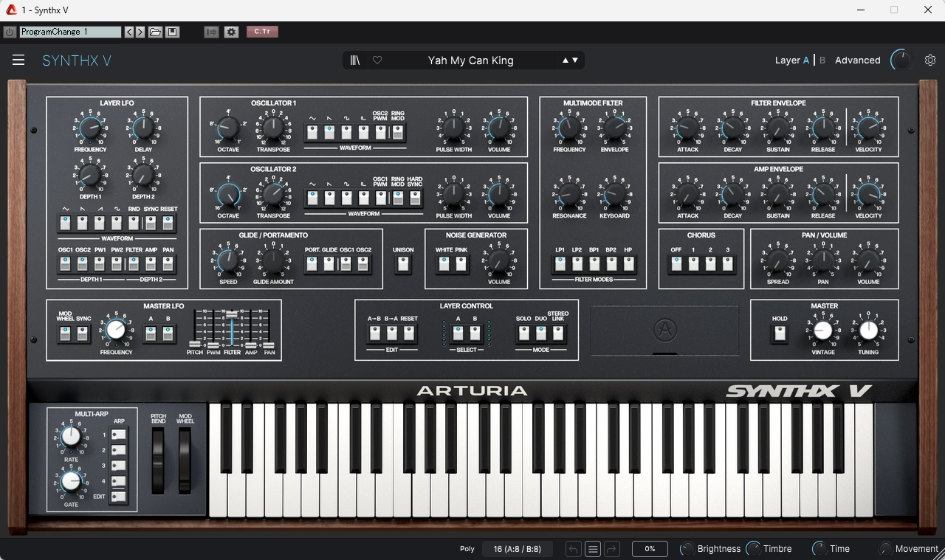
Task: Select previous preset with the up arrow
Action: [566, 61]
